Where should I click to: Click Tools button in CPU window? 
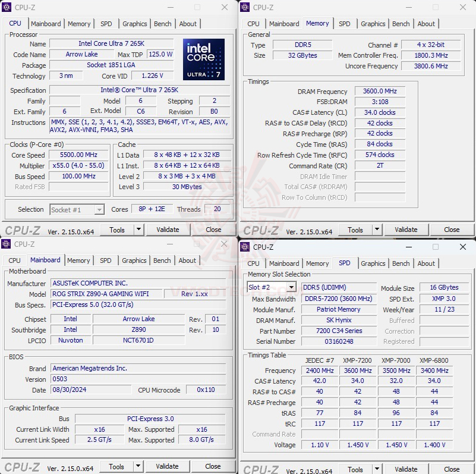pos(117,230)
